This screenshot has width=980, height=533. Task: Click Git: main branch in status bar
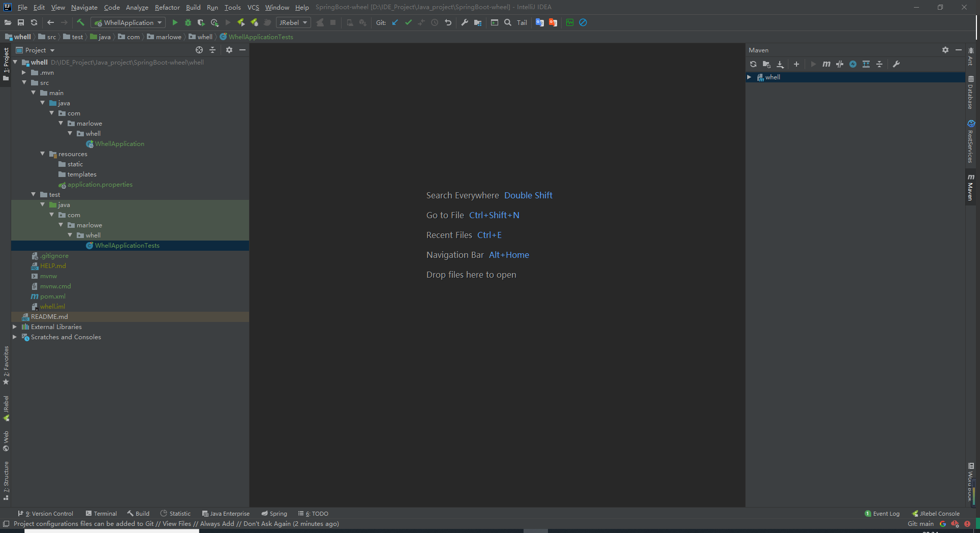coord(921,524)
